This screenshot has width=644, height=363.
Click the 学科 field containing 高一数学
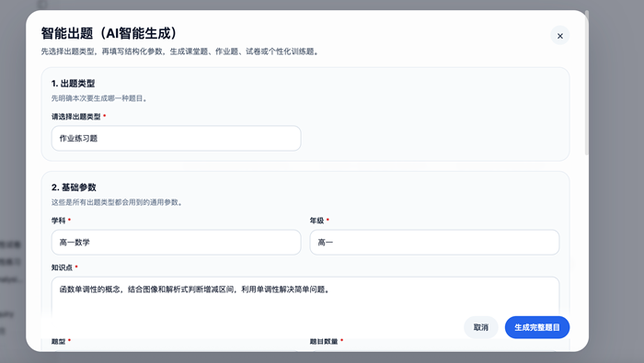[x=177, y=243]
